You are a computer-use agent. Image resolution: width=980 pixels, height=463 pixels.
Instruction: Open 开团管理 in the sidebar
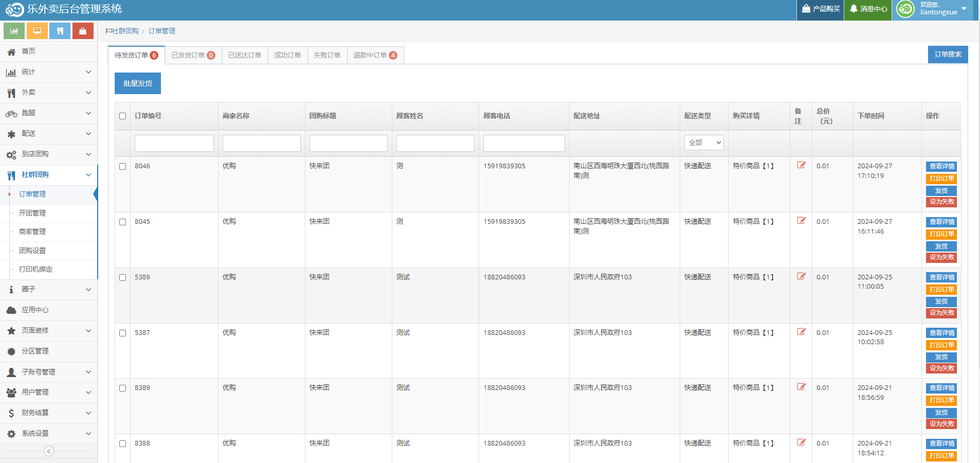32,213
